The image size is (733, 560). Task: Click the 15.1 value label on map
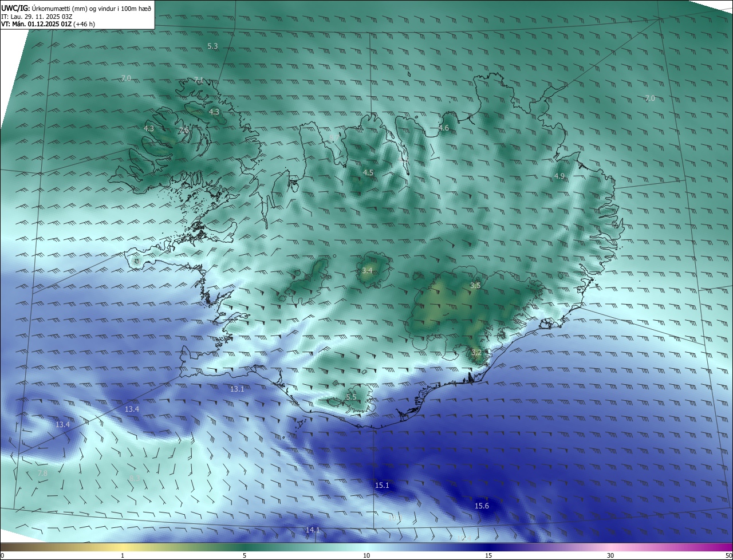(382, 485)
